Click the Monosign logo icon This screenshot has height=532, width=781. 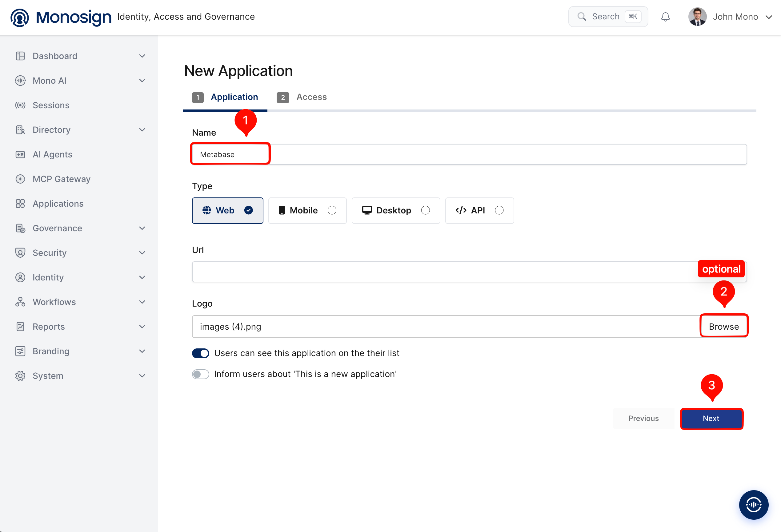pyautogui.click(x=19, y=17)
